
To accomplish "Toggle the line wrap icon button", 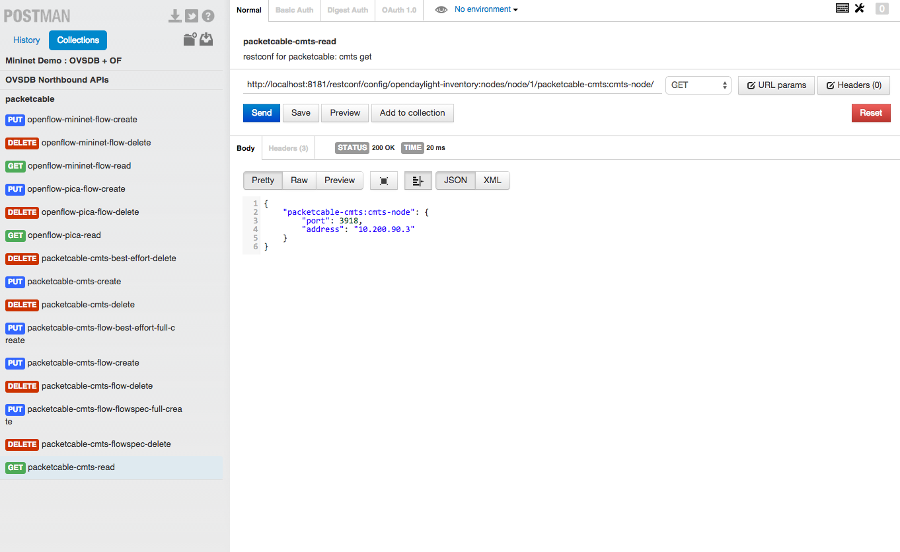I will [418, 181].
